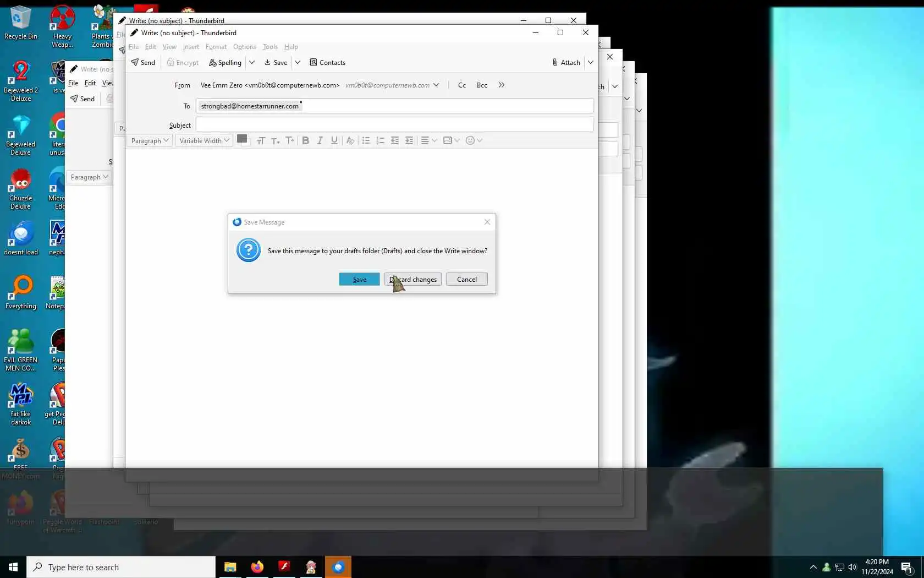Viewport: 924px width, 578px height.
Task: Open File menu in background Write window
Action: (73, 83)
